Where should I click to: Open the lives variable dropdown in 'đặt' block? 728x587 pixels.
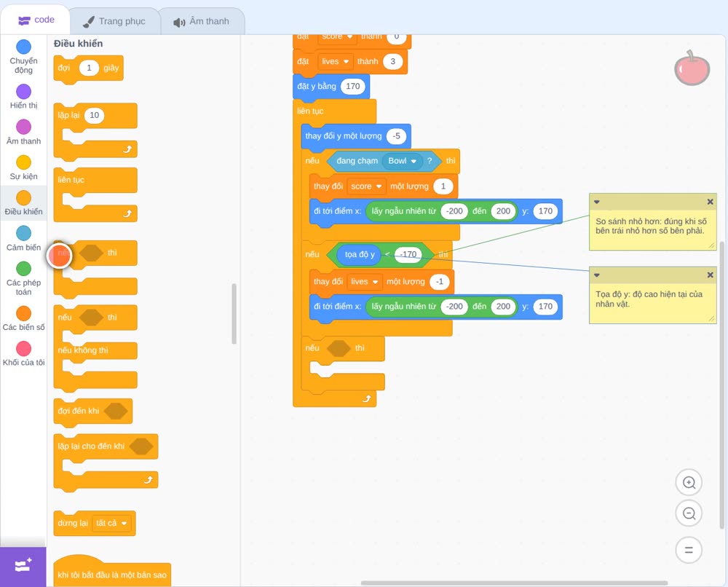pos(335,61)
